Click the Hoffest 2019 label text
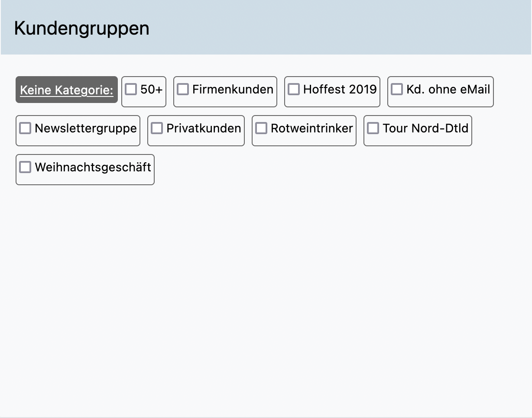Image resolution: width=532 pixels, height=418 pixels. pos(340,90)
